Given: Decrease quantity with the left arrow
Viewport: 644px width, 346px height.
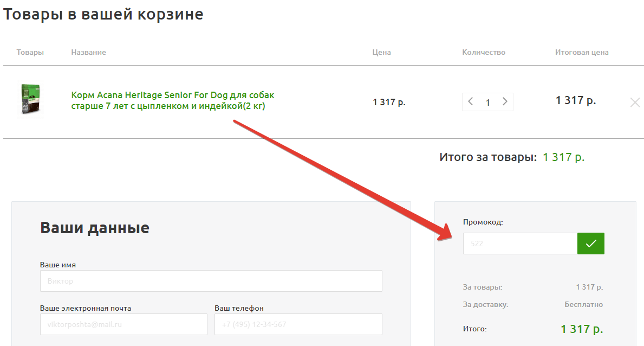Looking at the screenshot, I should tap(471, 101).
